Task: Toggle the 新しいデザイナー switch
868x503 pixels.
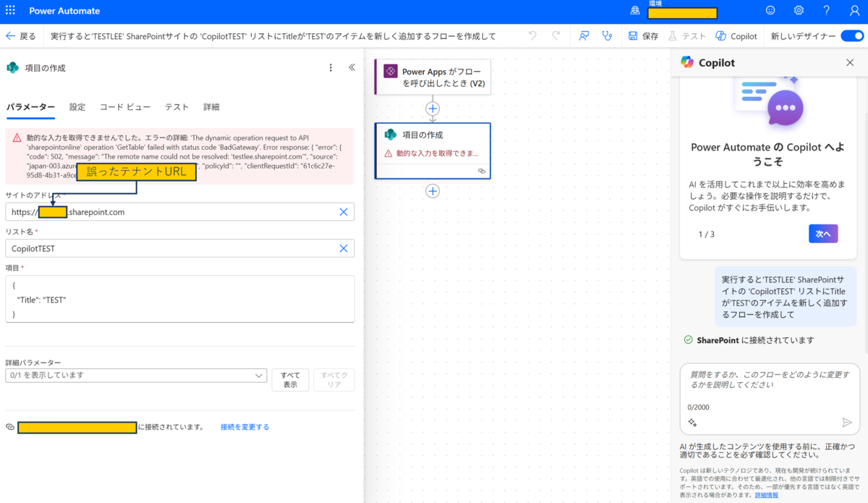Action: point(852,36)
